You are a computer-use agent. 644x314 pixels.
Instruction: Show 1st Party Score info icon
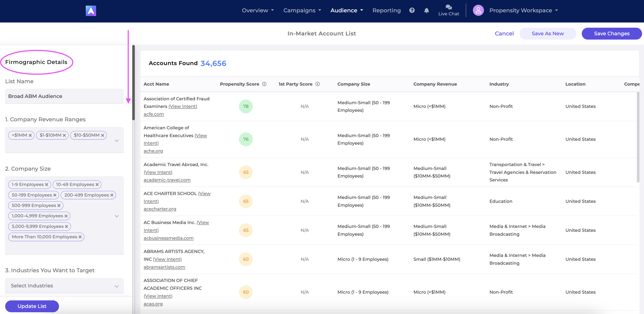click(x=317, y=84)
